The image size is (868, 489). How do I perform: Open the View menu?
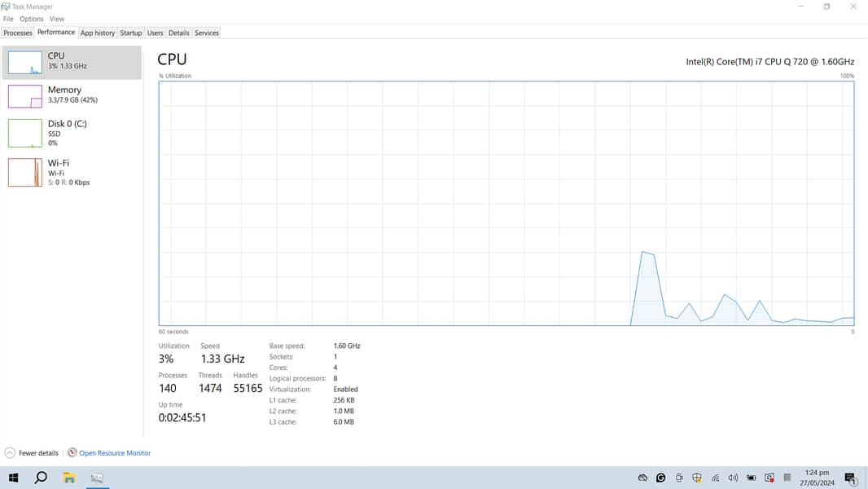pos(57,19)
